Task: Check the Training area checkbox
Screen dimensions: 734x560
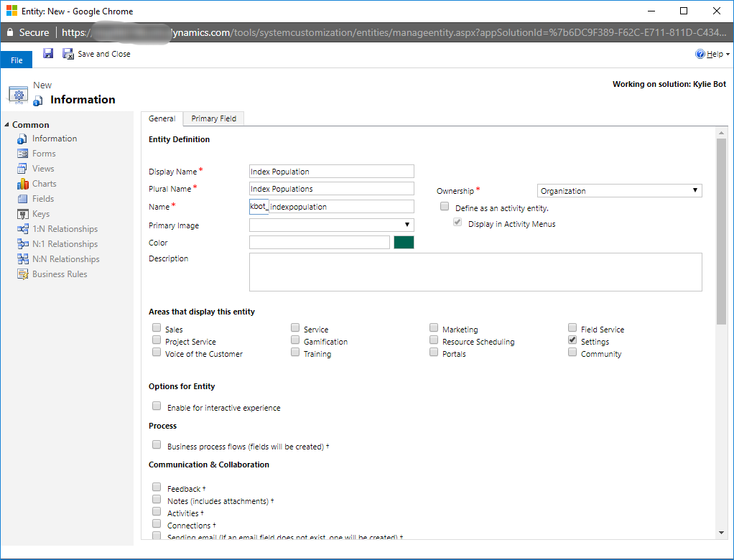Action: (x=295, y=353)
